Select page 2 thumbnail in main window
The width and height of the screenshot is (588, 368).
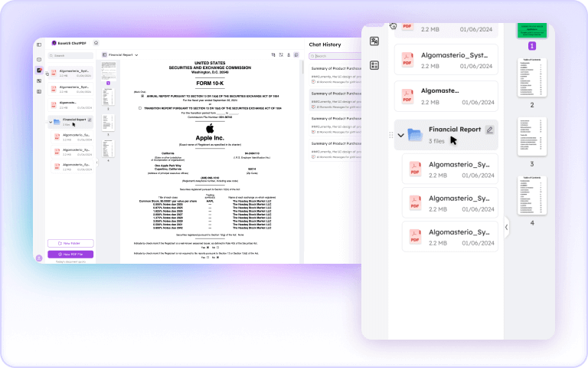(109, 97)
